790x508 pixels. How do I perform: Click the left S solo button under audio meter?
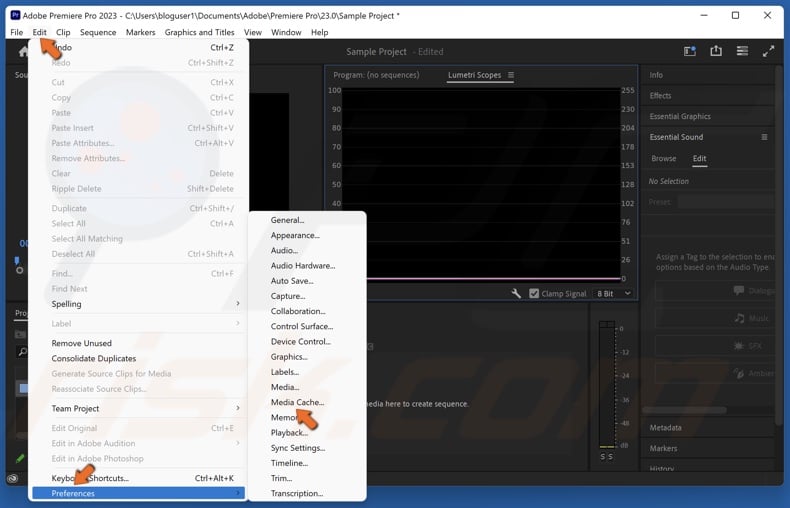point(603,457)
